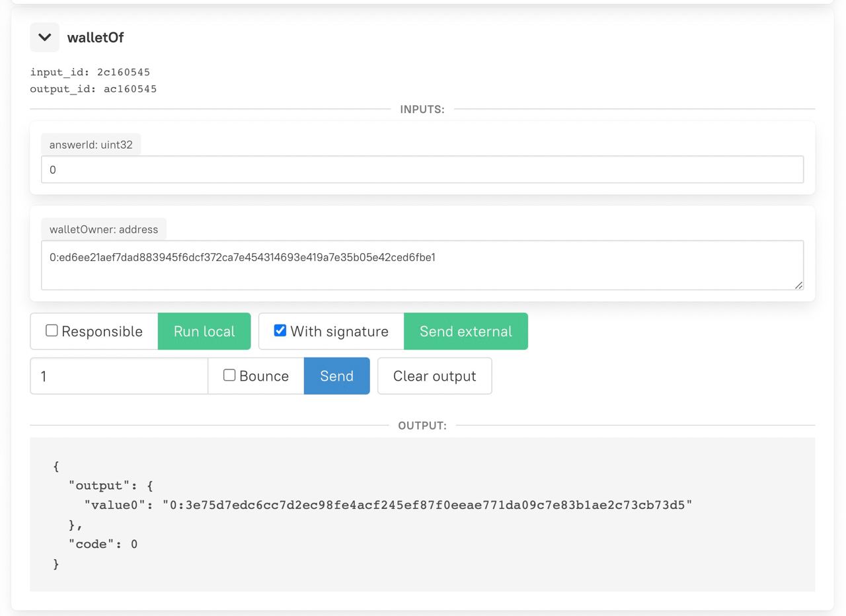Focus the amount field containing 1

(119, 376)
